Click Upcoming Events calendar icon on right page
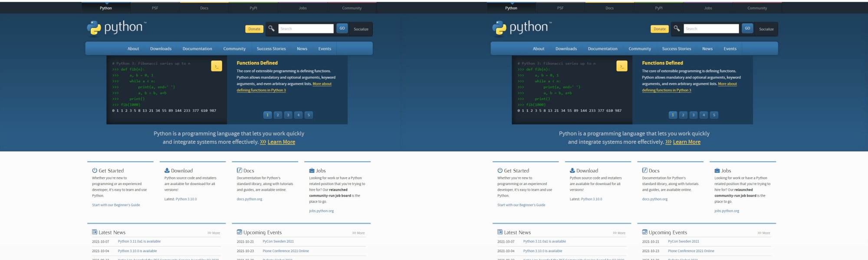The image size is (868, 260). tap(645, 232)
